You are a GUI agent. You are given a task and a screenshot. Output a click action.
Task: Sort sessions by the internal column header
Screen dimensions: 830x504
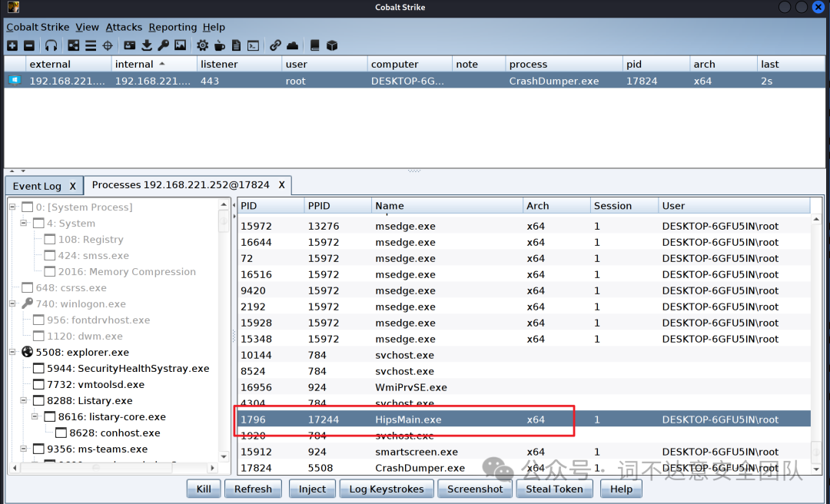click(154, 64)
